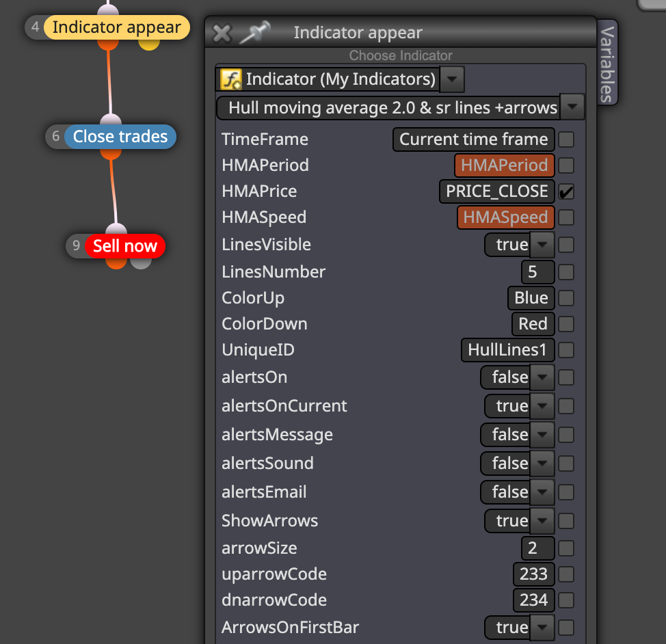Tick the ColorDown row checkbox
The height and width of the screenshot is (644, 666).
tap(566, 324)
